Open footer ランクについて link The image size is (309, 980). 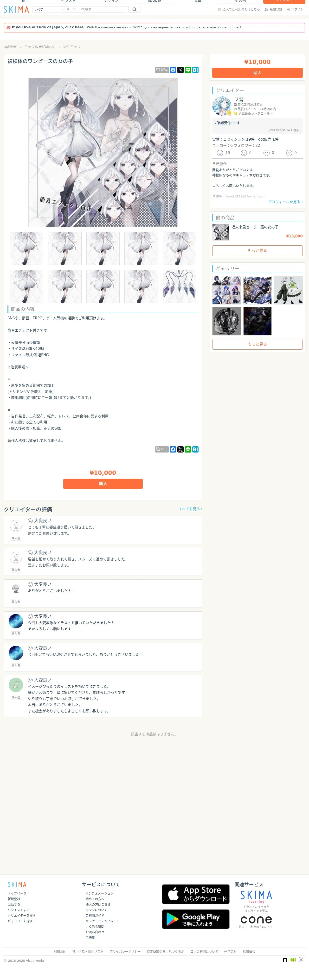tap(97, 910)
